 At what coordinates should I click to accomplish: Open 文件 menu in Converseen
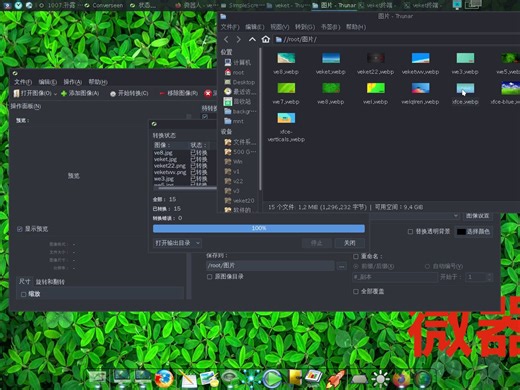tap(23, 82)
